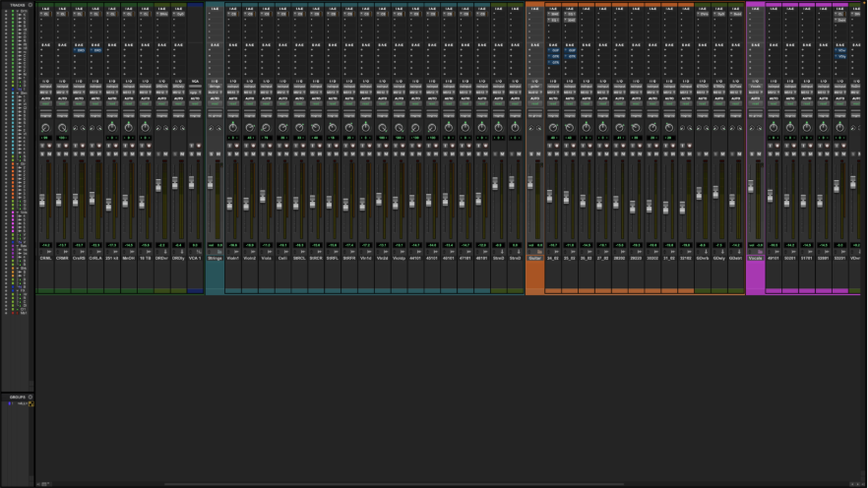
Task: Mute the Viola track
Action: [270, 153]
